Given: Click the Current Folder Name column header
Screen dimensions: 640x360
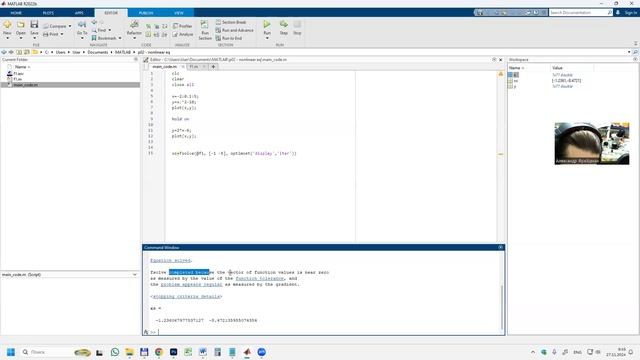Looking at the screenshot, I should (20, 67).
